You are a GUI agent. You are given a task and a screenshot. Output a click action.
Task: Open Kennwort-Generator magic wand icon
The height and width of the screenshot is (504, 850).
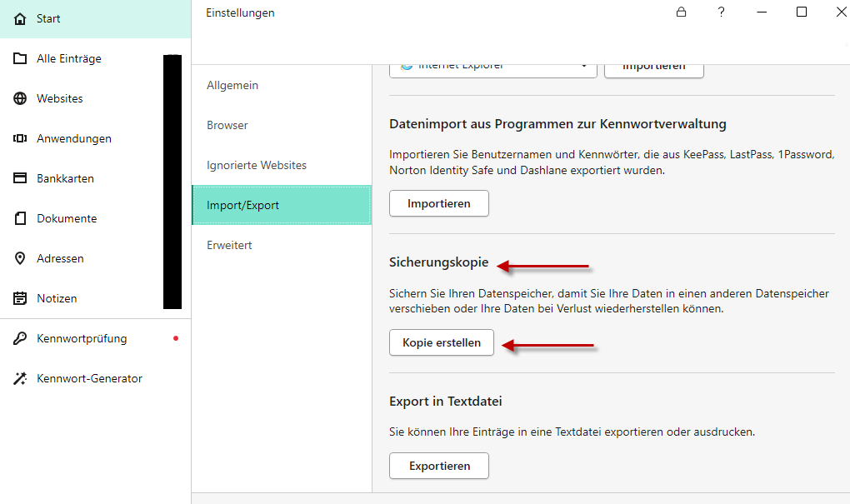21,378
